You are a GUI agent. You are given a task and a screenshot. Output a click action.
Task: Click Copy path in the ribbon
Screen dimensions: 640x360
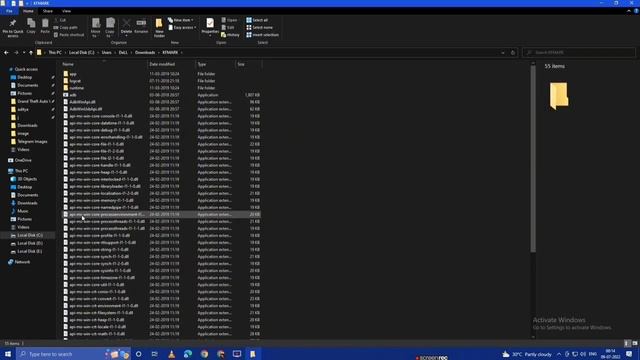(66, 27)
